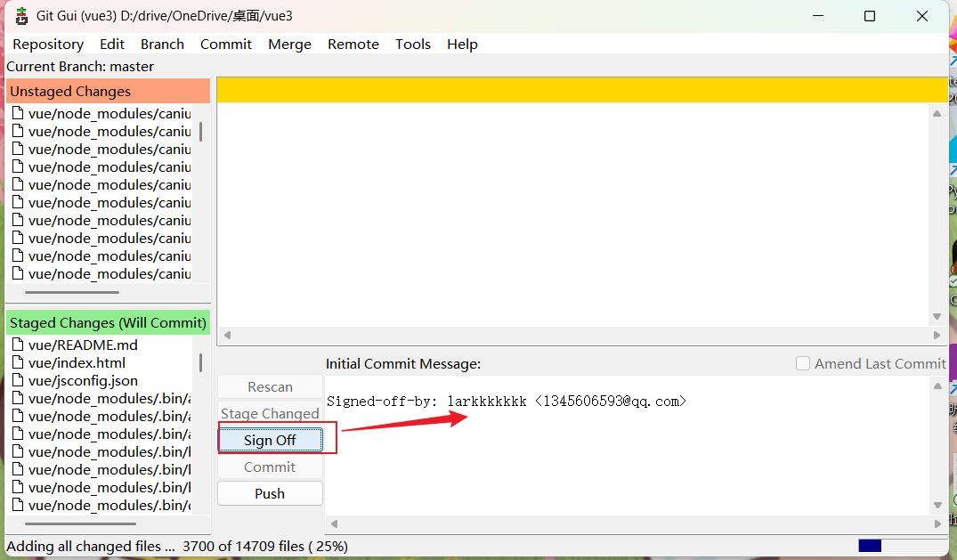Open the Merge menu

click(290, 44)
